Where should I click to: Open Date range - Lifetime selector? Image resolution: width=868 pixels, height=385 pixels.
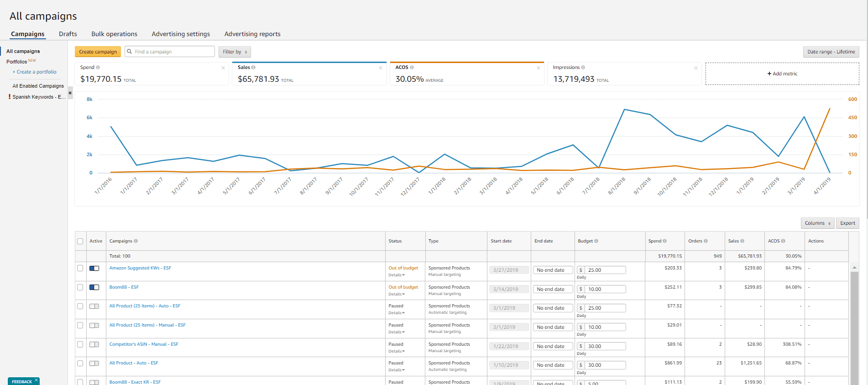pyautogui.click(x=831, y=52)
